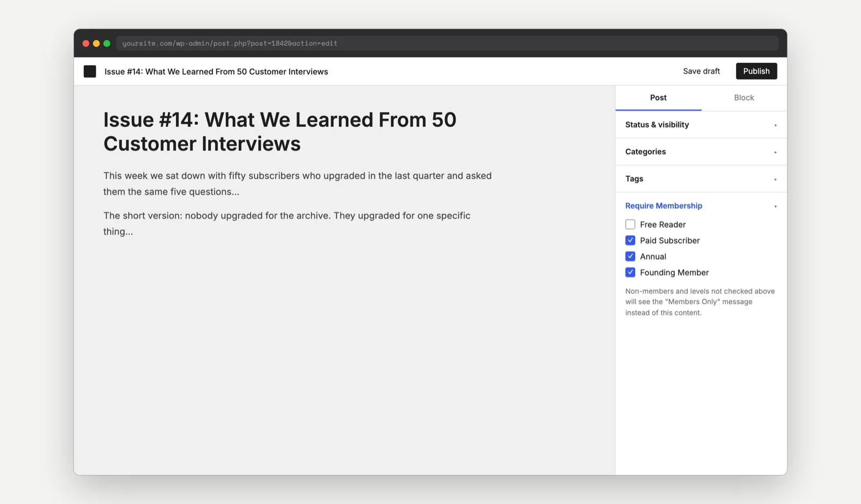
Task: Click the Categories label
Action: 645,152
